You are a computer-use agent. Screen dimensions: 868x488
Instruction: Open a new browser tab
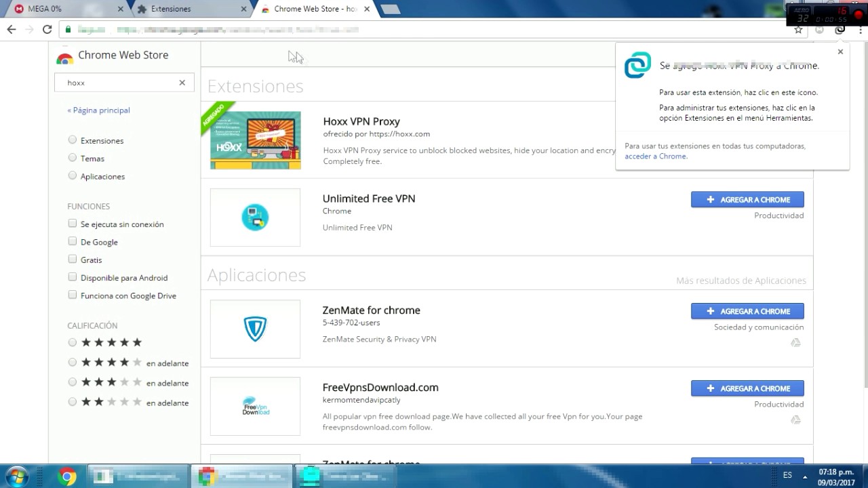coord(390,9)
